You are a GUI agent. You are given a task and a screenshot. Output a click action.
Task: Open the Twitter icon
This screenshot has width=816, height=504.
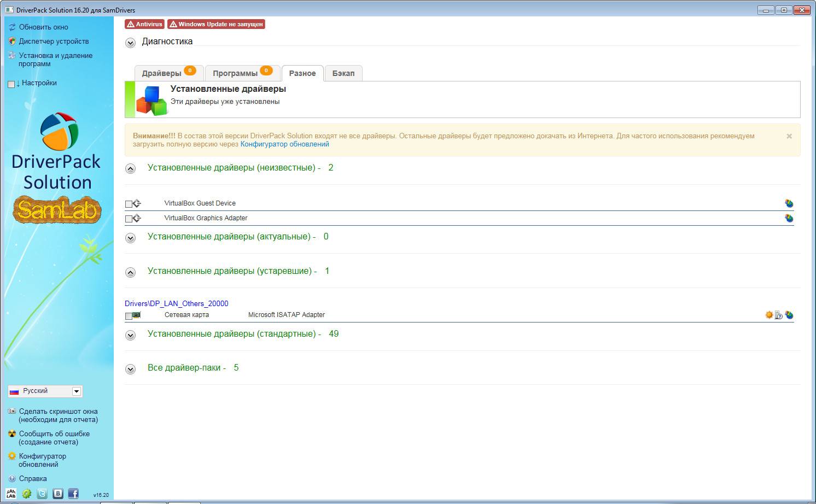point(42,494)
